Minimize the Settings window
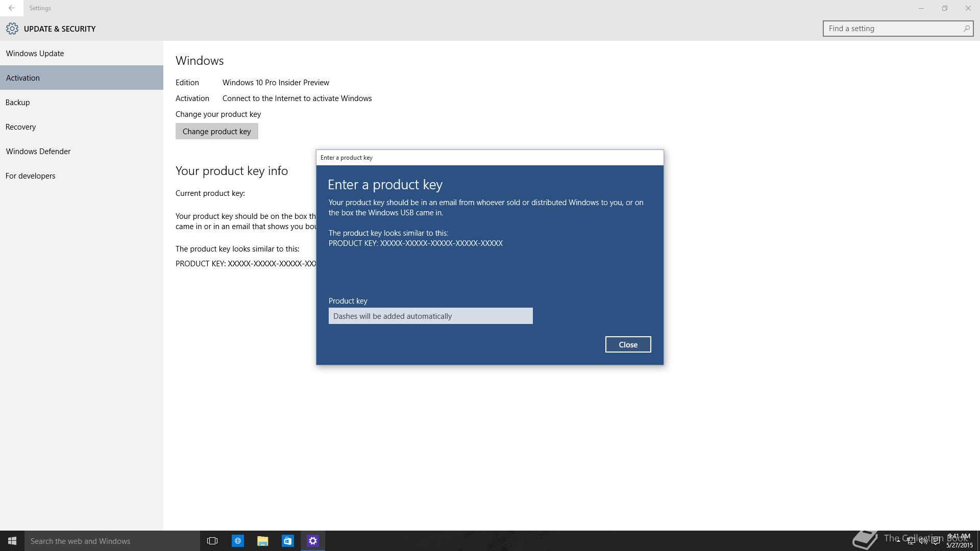This screenshot has height=551, width=980. (921, 8)
